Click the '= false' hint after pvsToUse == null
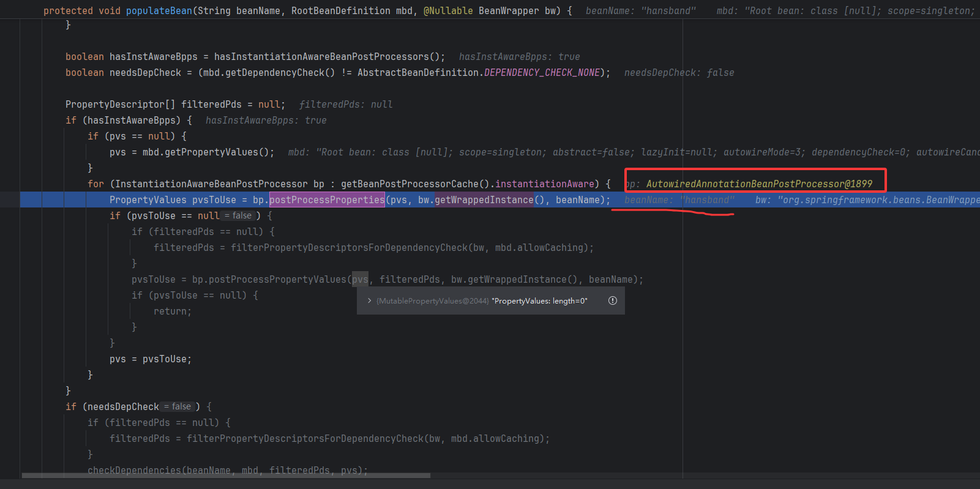 [x=239, y=216]
